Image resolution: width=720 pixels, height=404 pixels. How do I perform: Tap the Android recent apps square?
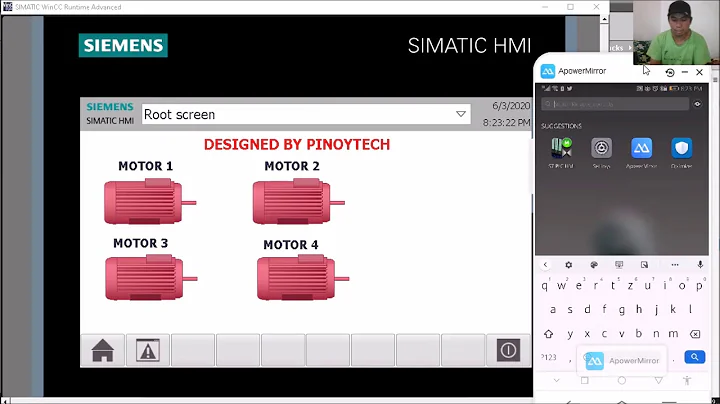click(x=585, y=381)
